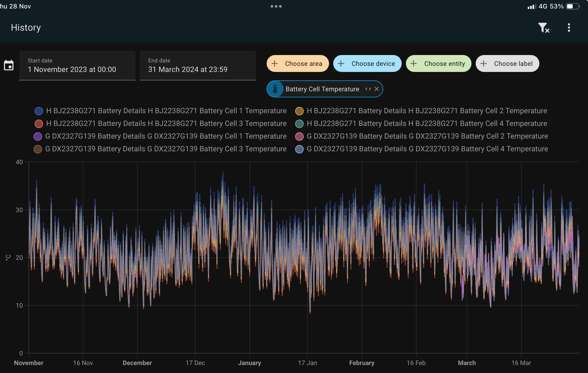Open the calendar date range picker
This screenshot has width=588, height=373.
pos(9,65)
